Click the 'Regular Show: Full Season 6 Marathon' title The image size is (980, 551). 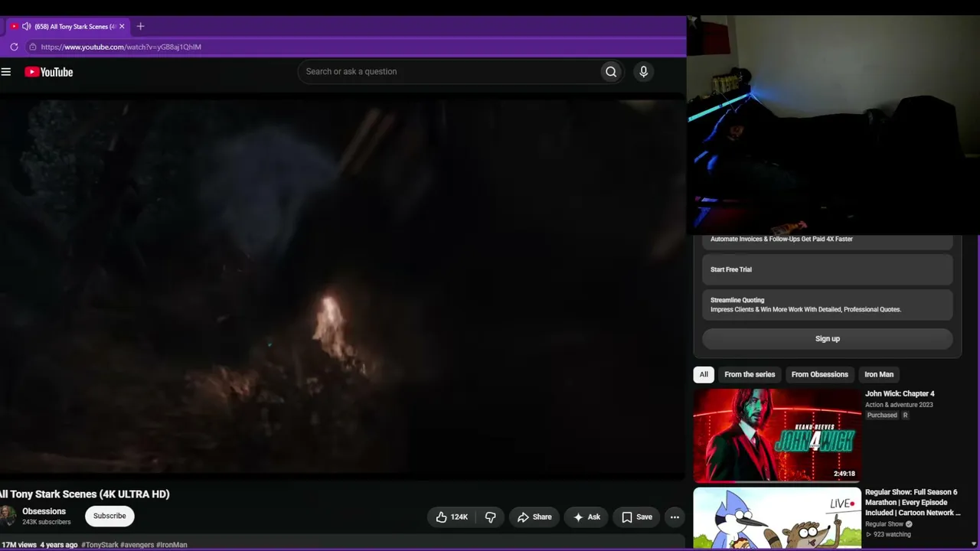(x=912, y=502)
